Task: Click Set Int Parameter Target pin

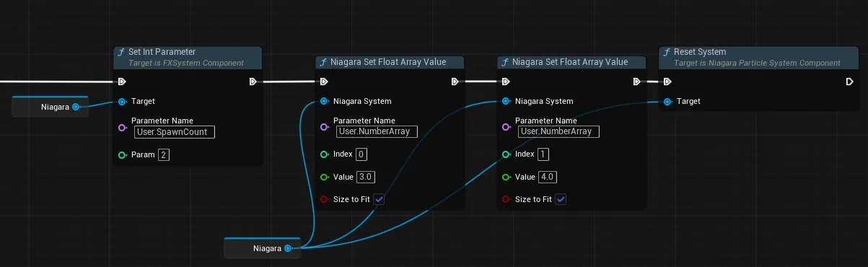Action: tap(122, 102)
